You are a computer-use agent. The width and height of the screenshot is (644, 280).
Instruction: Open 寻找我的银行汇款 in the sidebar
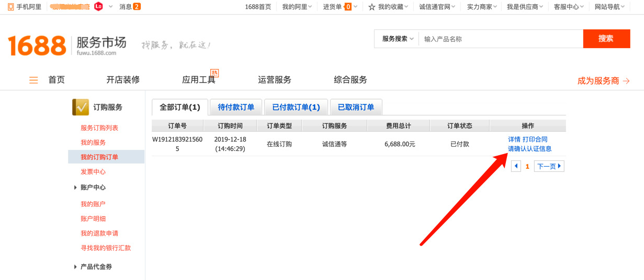point(106,248)
